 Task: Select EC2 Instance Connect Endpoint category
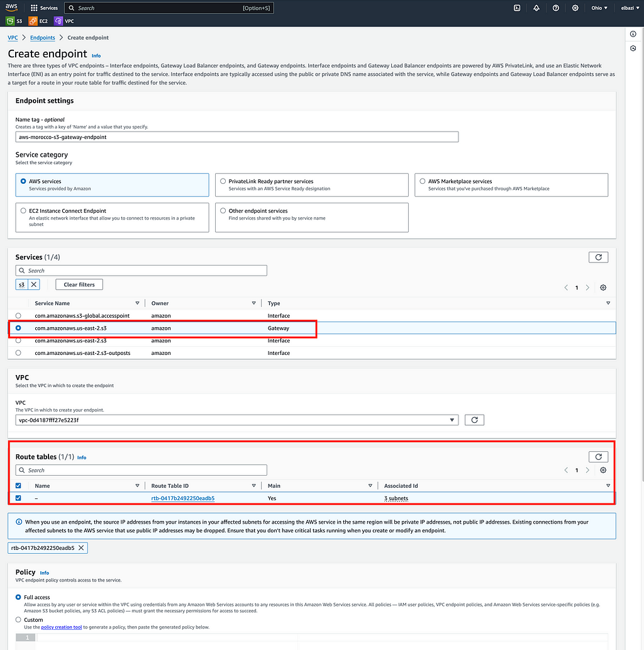pos(112,217)
